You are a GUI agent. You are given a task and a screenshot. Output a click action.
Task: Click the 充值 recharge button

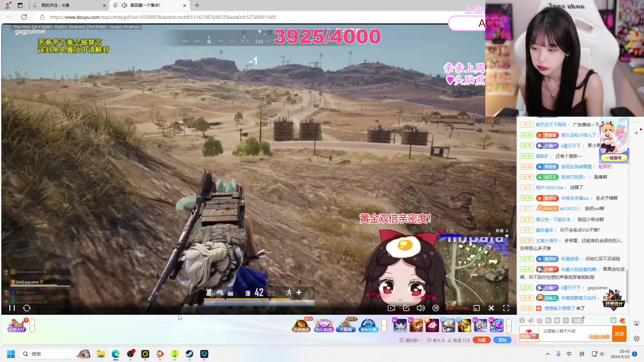coord(482,340)
